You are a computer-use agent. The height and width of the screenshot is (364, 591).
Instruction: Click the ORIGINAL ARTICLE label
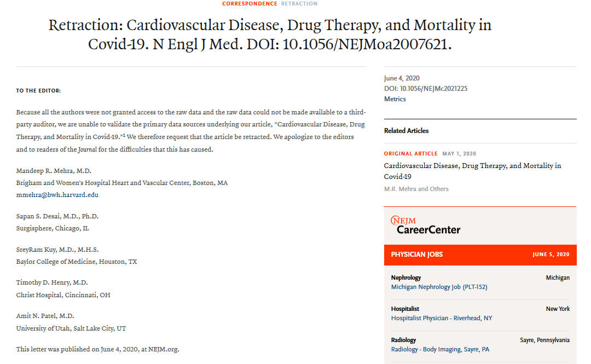(x=410, y=154)
